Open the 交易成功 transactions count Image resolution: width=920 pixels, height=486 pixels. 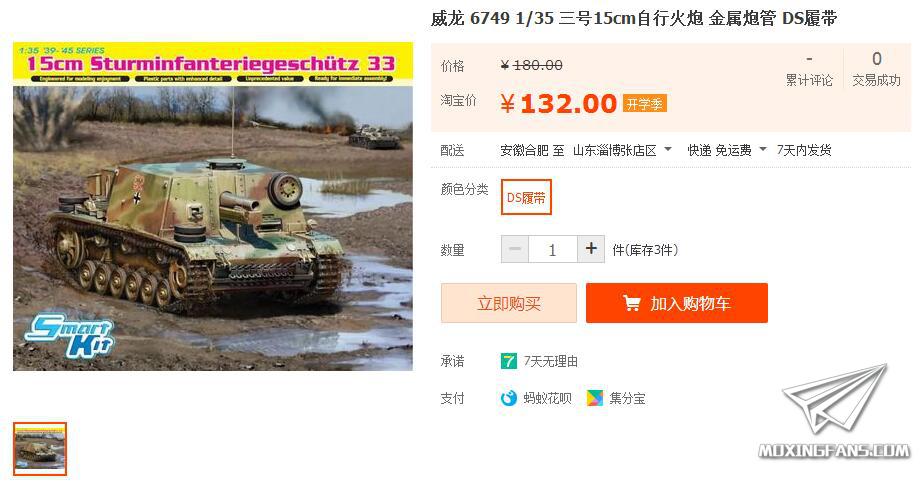(876, 70)
